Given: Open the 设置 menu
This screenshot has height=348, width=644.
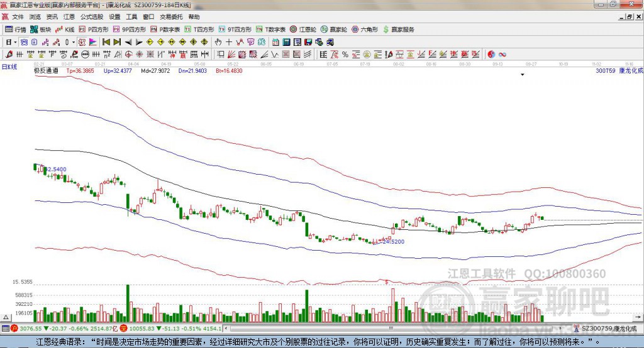Looking at the screenshot, I should point(114,17).
